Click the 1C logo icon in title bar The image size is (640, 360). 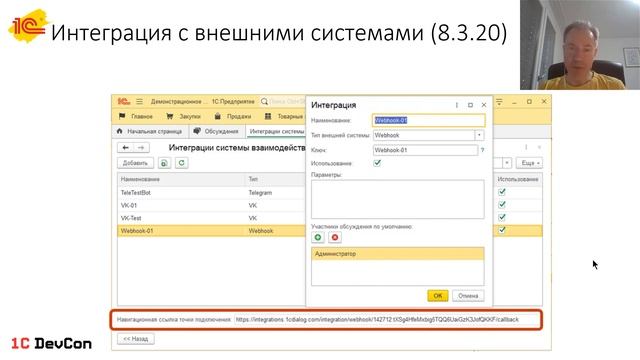click(x=124, y=101)
